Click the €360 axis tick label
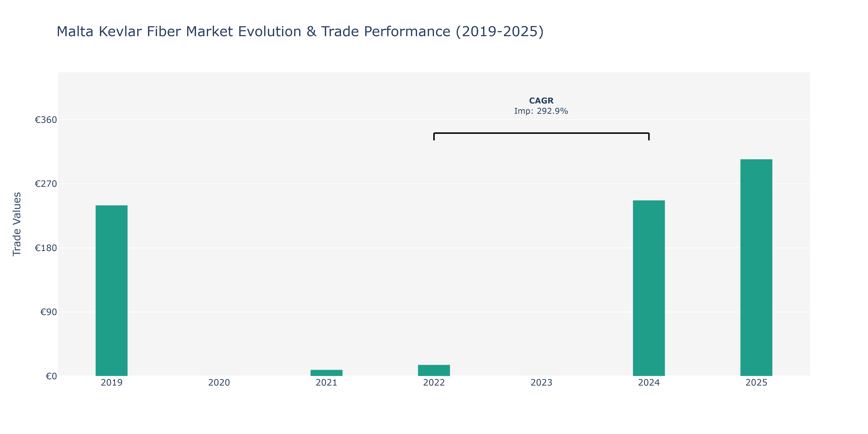 click(x=46, y=120)
